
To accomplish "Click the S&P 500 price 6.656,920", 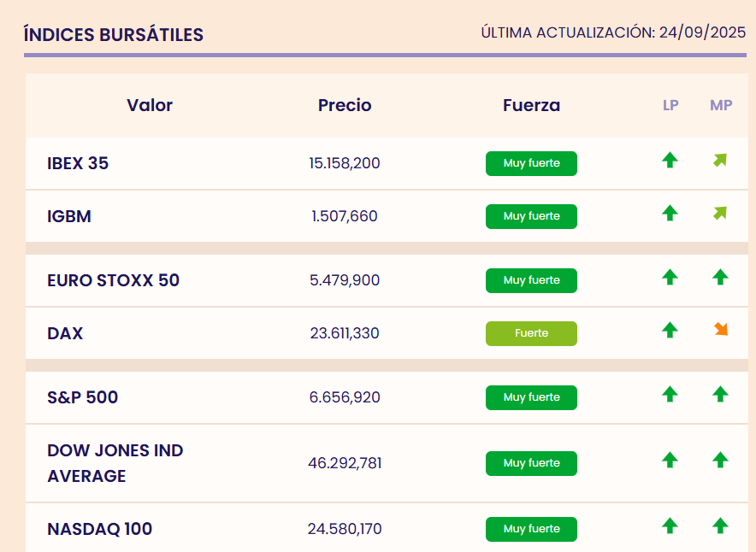I will (x=345, y=397).
